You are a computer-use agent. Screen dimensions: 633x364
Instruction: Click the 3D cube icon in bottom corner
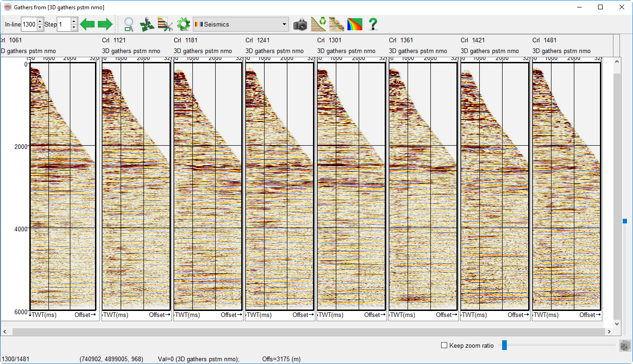pyautogui.click(x=625, y=346)
